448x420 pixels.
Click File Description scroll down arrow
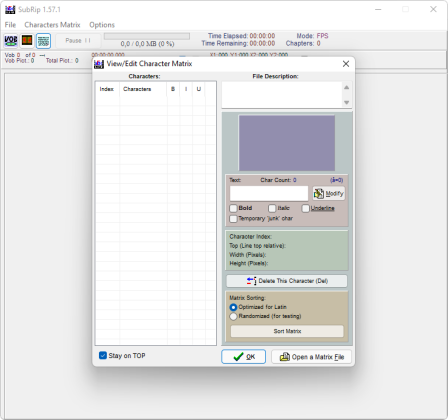pyautogui.click(x=347, y=102)
